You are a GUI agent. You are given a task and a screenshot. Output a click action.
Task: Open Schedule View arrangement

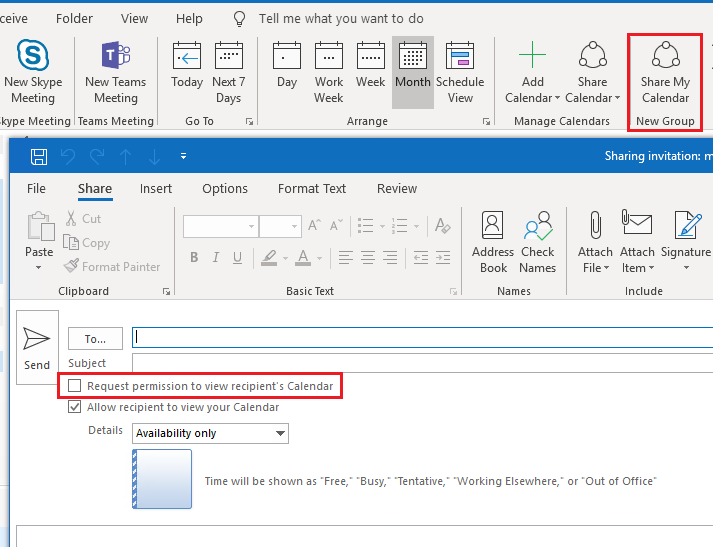click(x=460, y=73)
